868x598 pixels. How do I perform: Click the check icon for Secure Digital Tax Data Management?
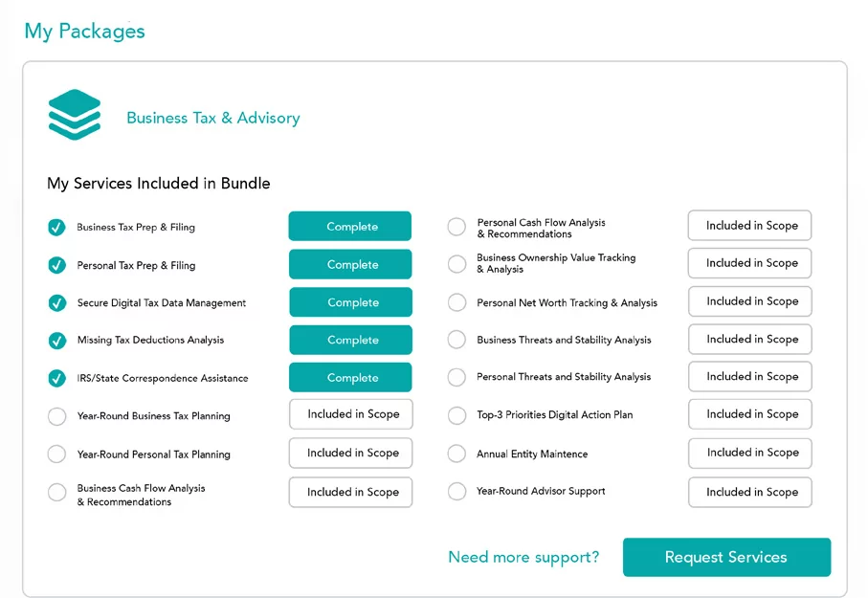57,303
